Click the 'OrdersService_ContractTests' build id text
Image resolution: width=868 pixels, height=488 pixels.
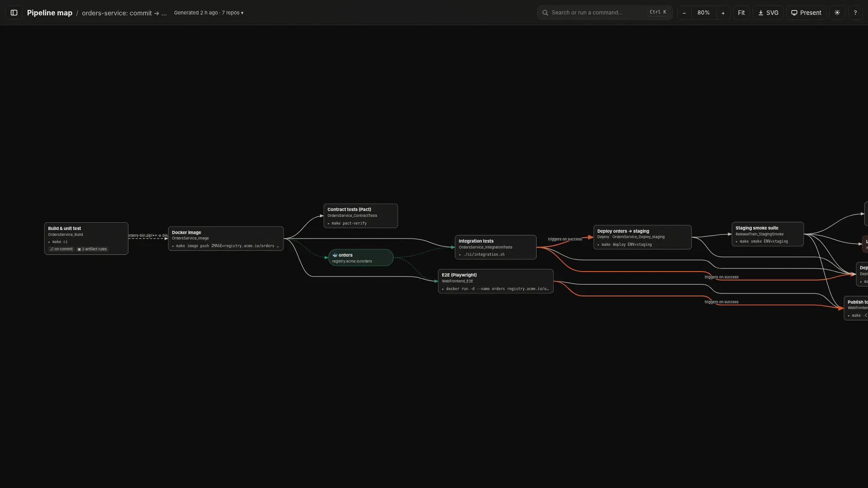click(x=352, y=216)
